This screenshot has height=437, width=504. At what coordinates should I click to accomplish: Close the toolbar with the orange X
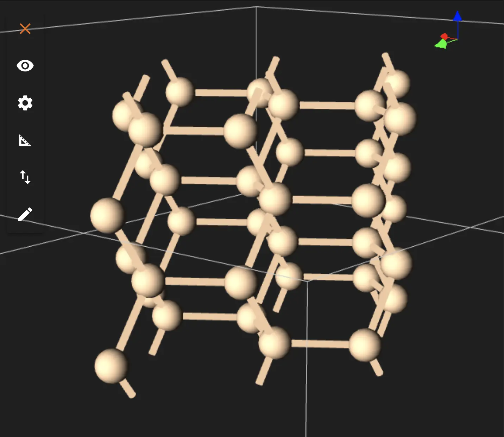tap(25, 28)
